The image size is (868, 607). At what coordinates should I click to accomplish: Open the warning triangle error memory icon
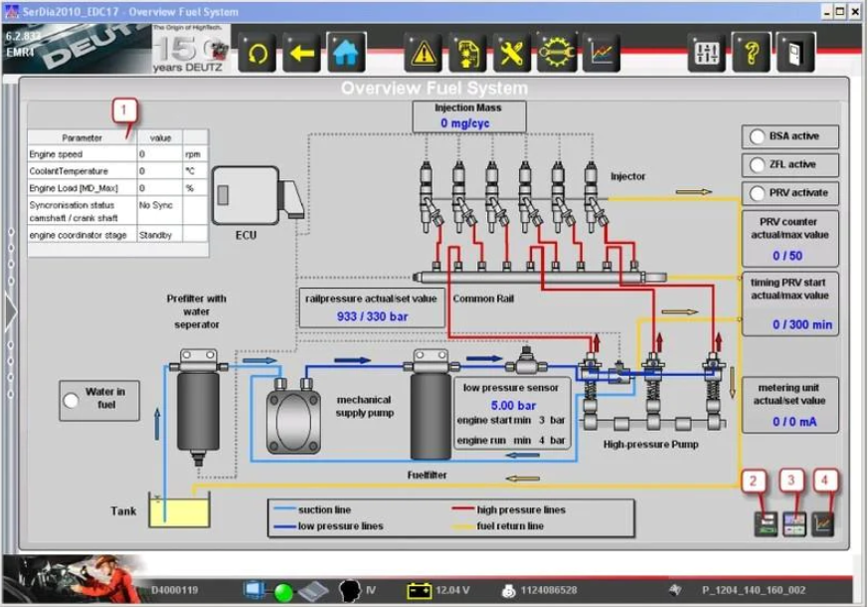point(424,53)
